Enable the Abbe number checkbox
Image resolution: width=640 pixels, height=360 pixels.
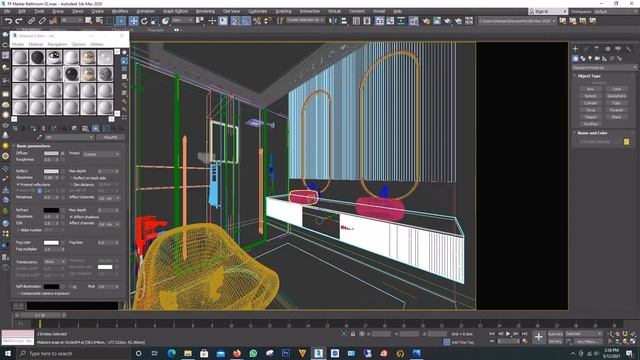click(18, 230)
